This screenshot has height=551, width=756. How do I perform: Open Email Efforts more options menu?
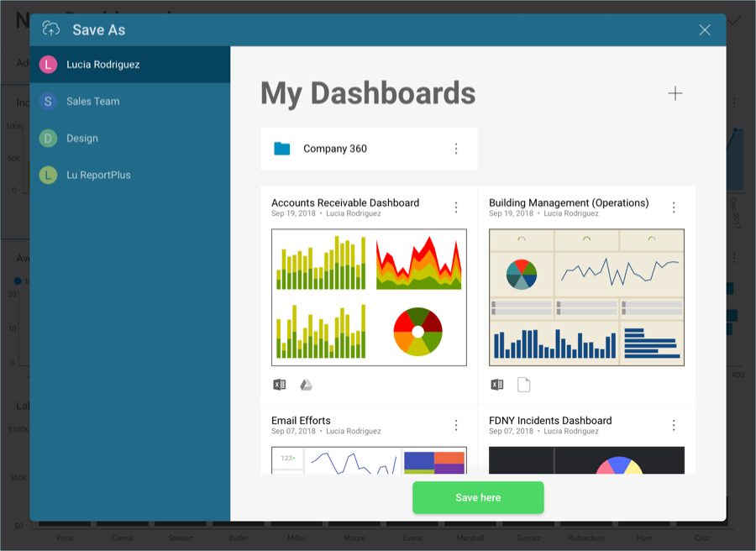tap(456, 425)
